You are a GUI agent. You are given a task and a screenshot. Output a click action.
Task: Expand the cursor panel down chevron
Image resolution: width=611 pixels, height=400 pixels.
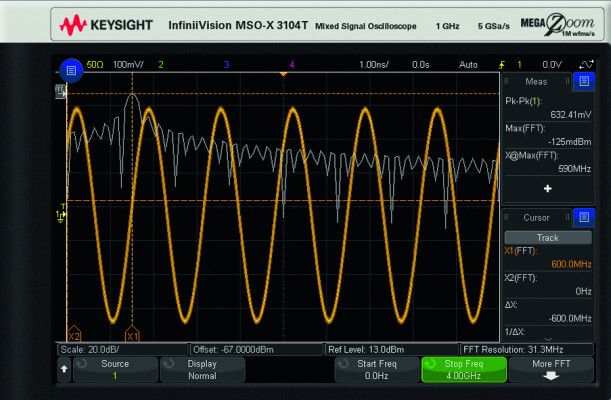548,339
